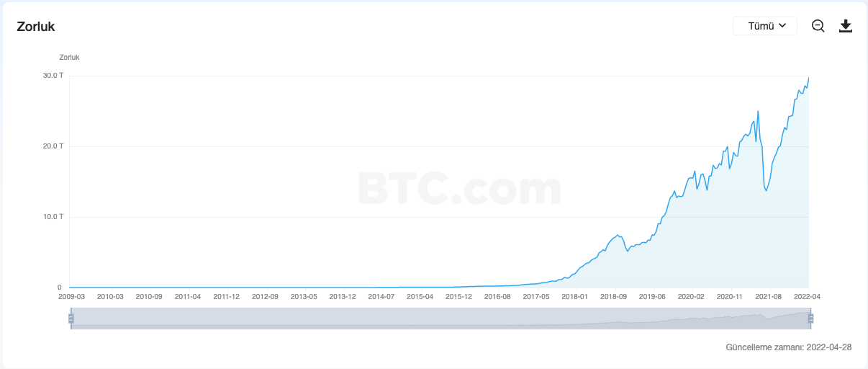Click the 2022-04 x-axis date label
868x369 pixels.
click(808, 296)
